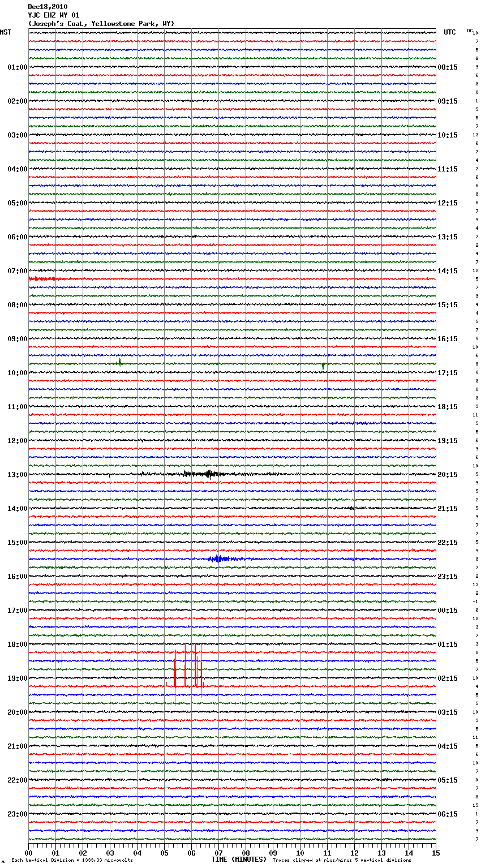Viewport: 481px width, 868px height.
Task: Click the DC offset value -1 in right column
Action: pos(475,602)
